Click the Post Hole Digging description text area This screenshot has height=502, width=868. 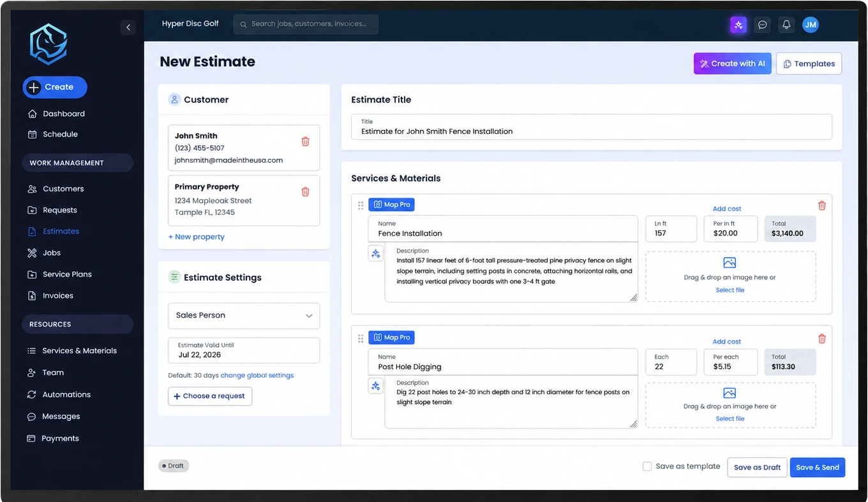click(511, 402)
